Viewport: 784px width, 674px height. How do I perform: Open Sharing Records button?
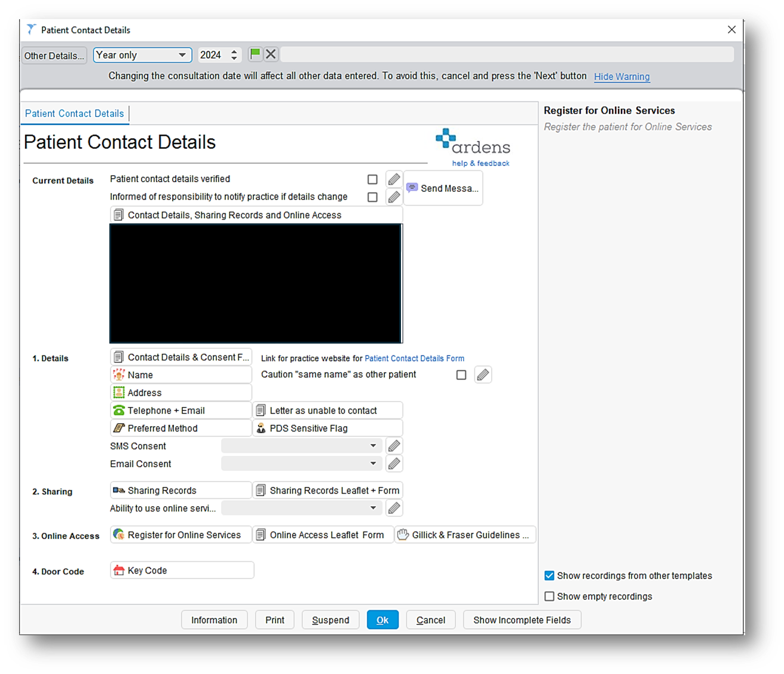[181, 490]
